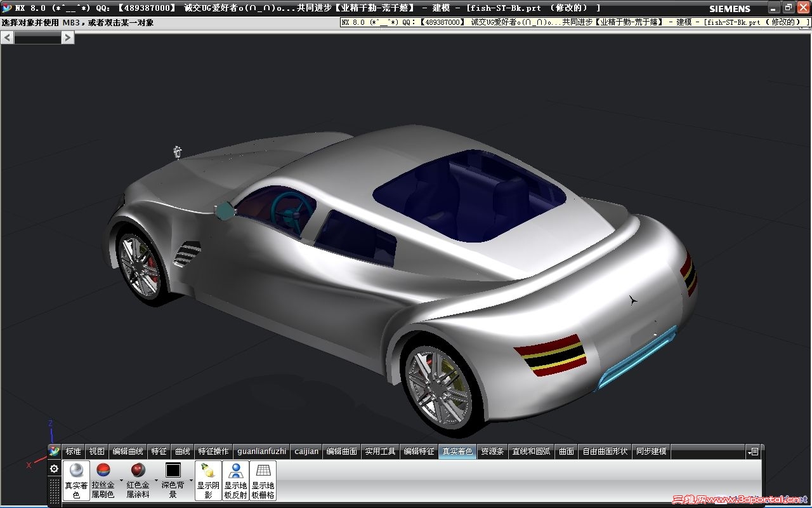Apply the 红色金属涂料 red metallic paint
Viewport: 812px width, 508px height.
click(x=138, y=480)
